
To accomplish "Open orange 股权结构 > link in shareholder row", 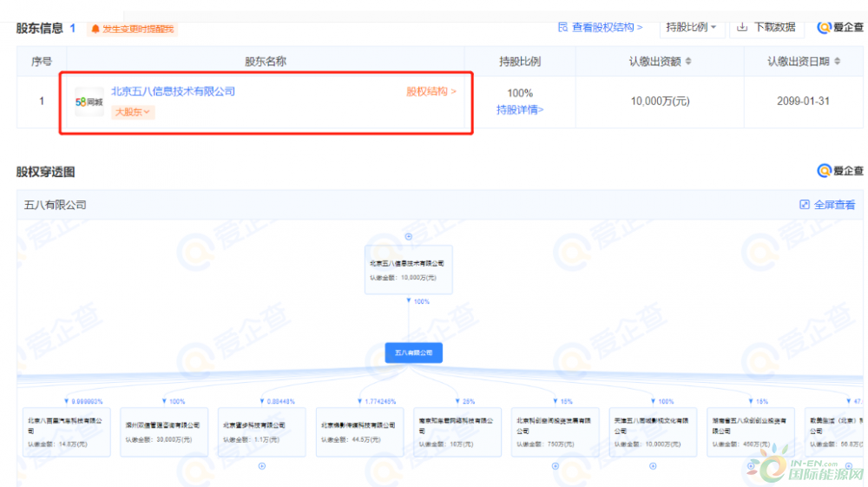I will point(431,91).
